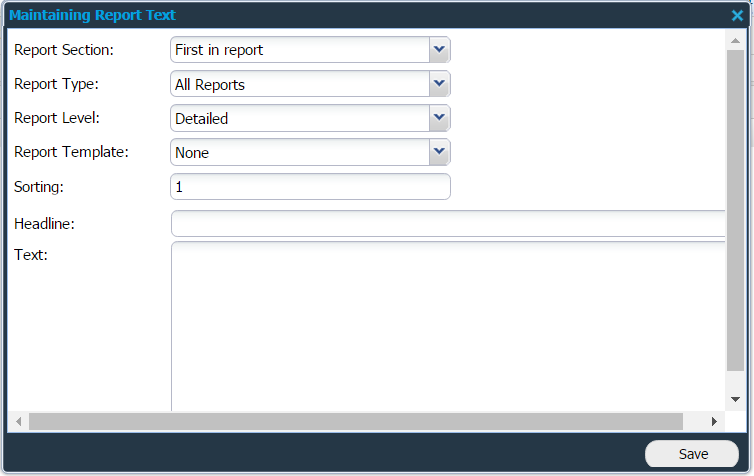Click the 'Detailed' value text

[202, 119]
